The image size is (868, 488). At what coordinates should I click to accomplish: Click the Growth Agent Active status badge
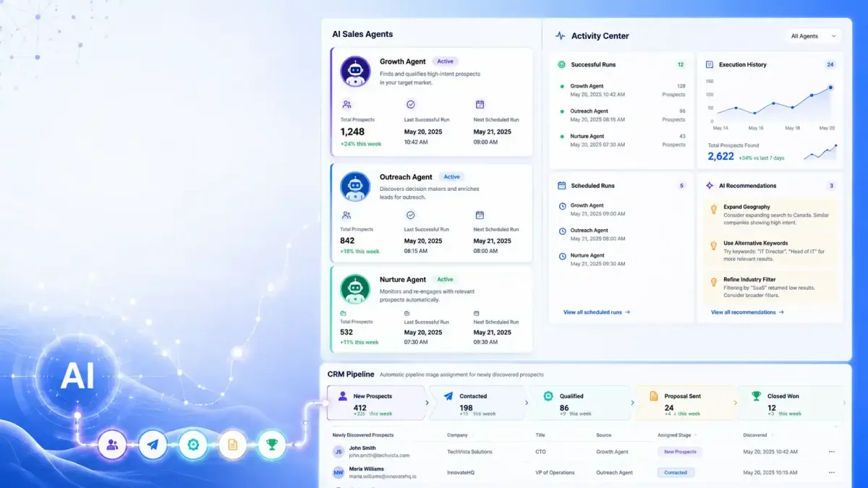446,61
